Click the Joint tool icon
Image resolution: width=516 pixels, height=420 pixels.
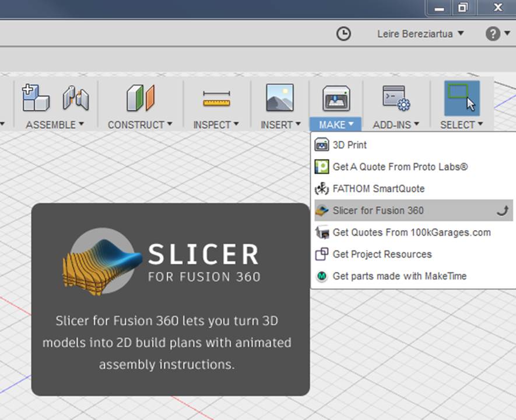[x=76, y=98]
